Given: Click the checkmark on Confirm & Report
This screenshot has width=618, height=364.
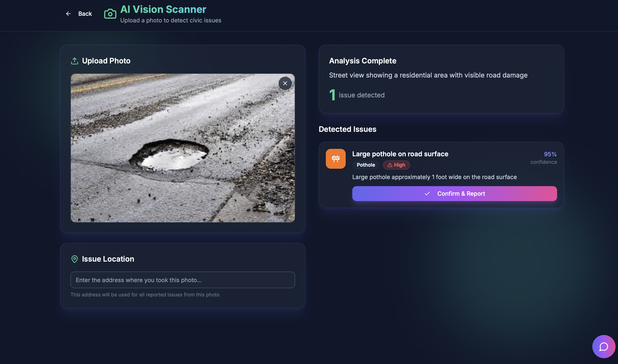Looking at the screenshot, I should coord(427,194).
